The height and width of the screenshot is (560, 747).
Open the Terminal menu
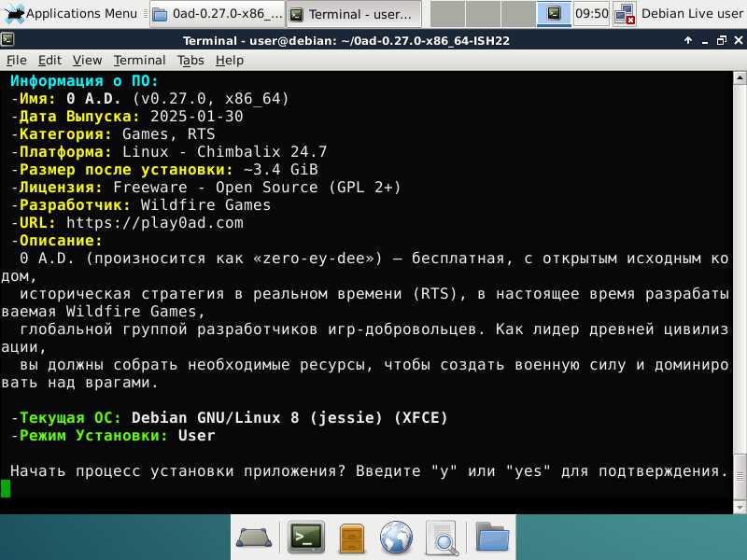pyautogui.click(x=139, y=61)
